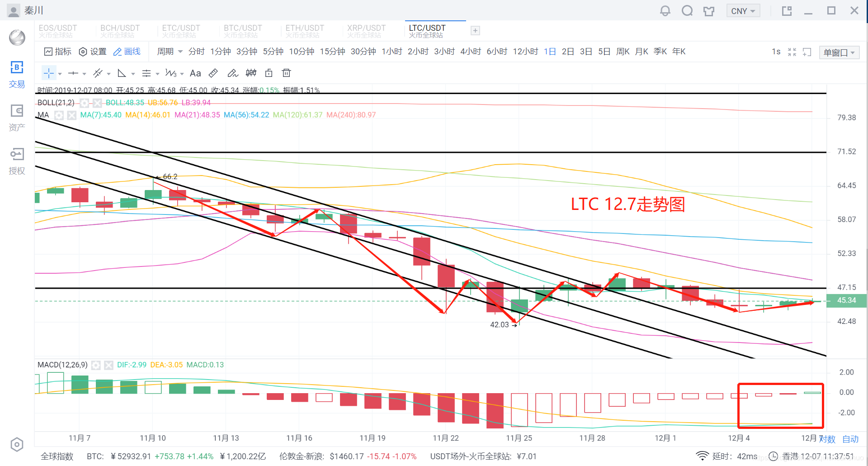The height and width of the screenshot is (466, 868).
Task: Open the 单窗口 window layout dropdown
Action: tap(839, 52)
